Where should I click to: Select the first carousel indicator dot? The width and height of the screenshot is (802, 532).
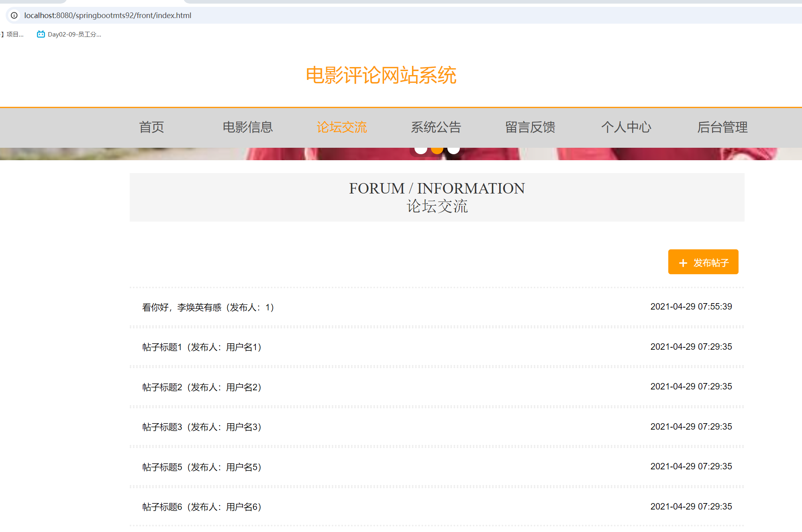(x=420, y=150)
